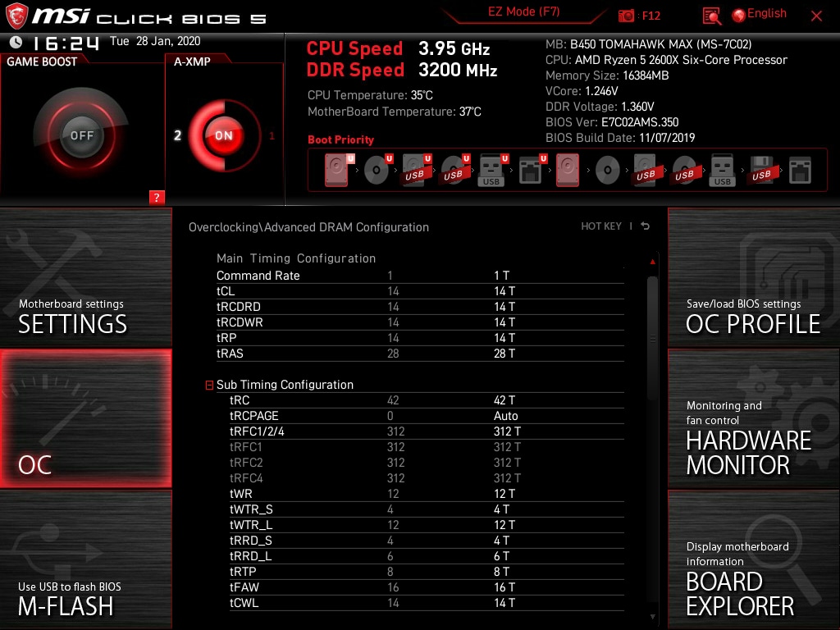Select the legacy hard disk boot icon
The image size is (840, 630).
[x=568, y=171]
